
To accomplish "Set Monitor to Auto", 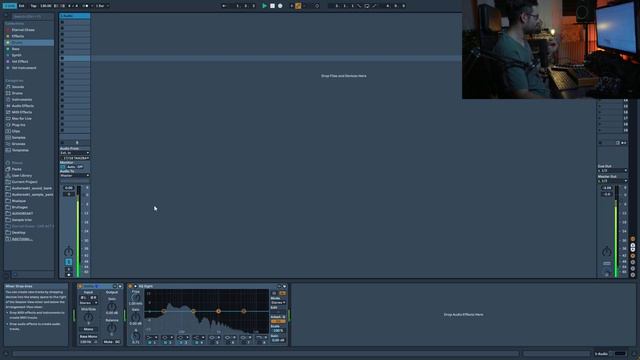I will 71,167.
